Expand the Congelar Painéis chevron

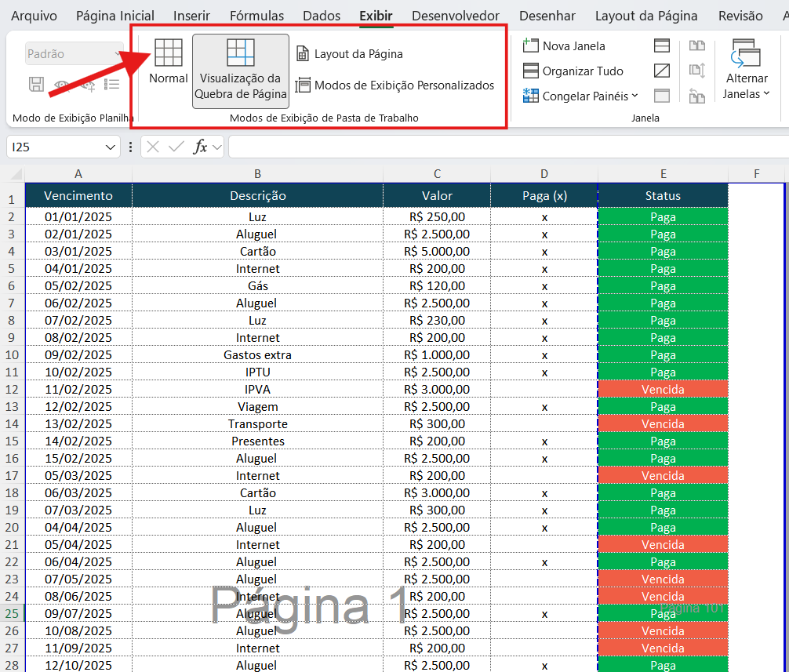coord(633,96)
